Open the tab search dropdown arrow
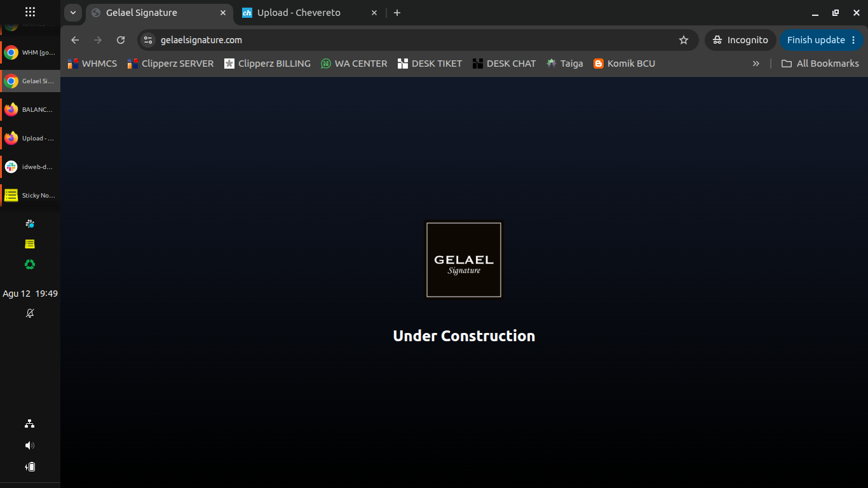868x488 pixels. click(x=73, y=13)
